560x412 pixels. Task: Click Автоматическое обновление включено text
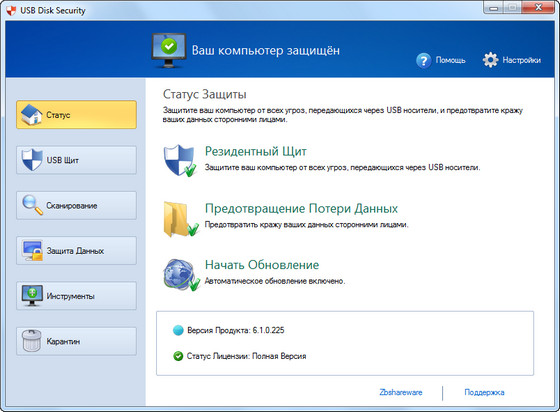tap(275, 281)
